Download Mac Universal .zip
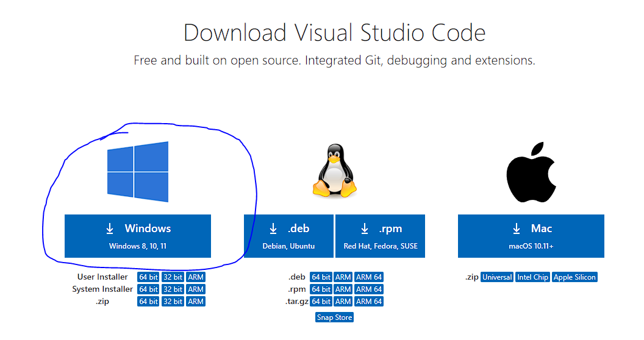This screenshot has height=340, width=644. point(497,277)
